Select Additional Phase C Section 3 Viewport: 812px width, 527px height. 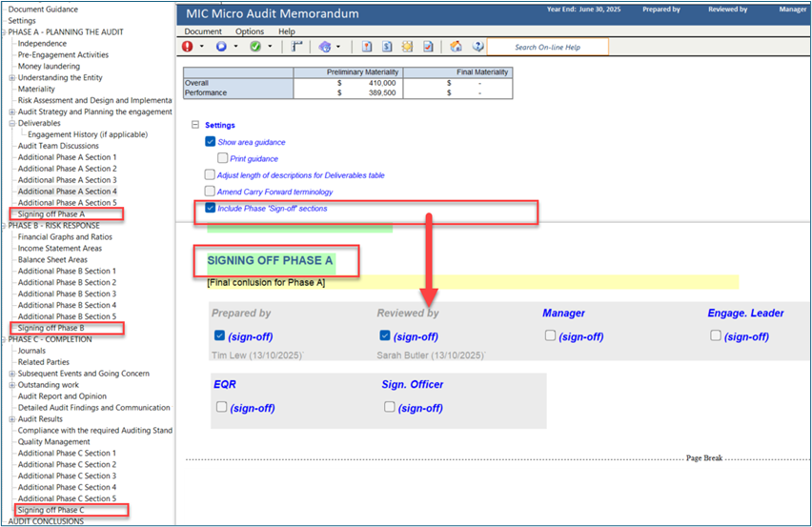pos(67,476)
